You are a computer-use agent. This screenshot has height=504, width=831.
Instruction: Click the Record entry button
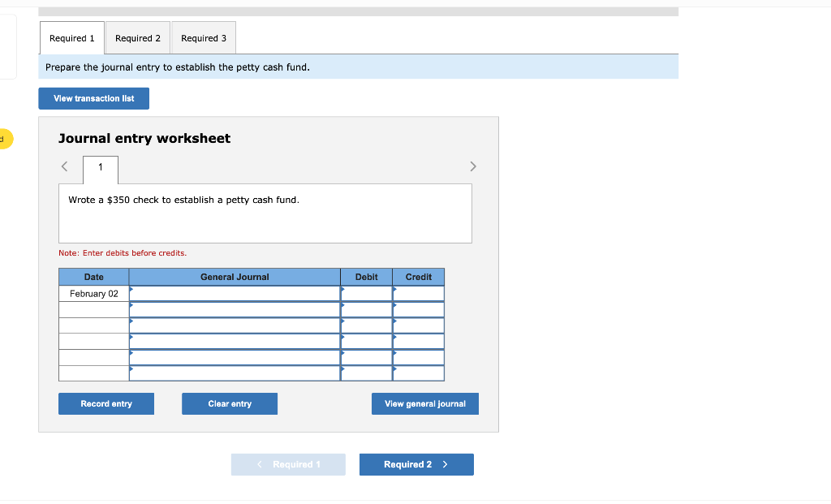pos(106,404)
